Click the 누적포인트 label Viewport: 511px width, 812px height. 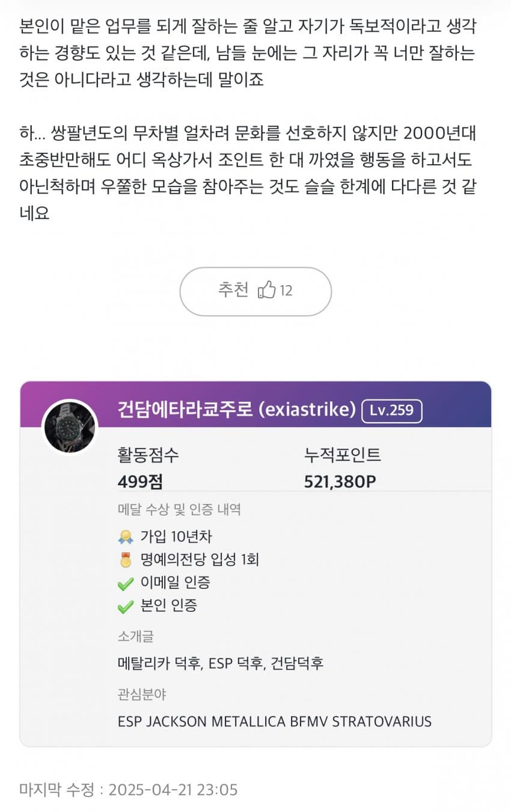pos(343,455)
